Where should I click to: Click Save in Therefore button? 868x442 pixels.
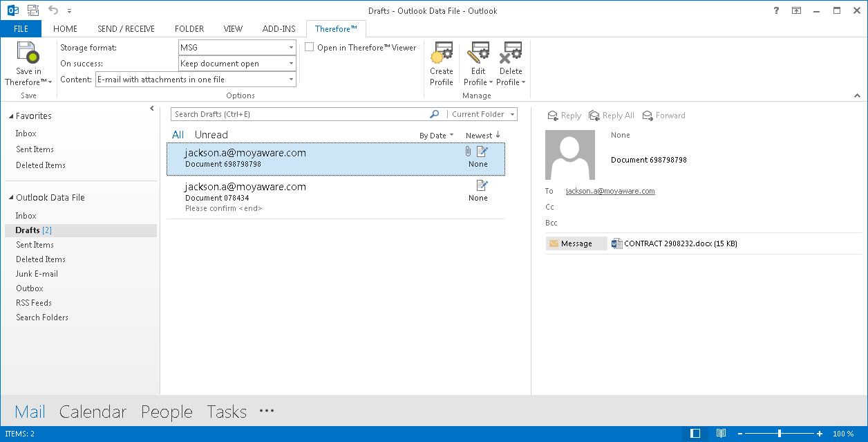pos(28,62)
